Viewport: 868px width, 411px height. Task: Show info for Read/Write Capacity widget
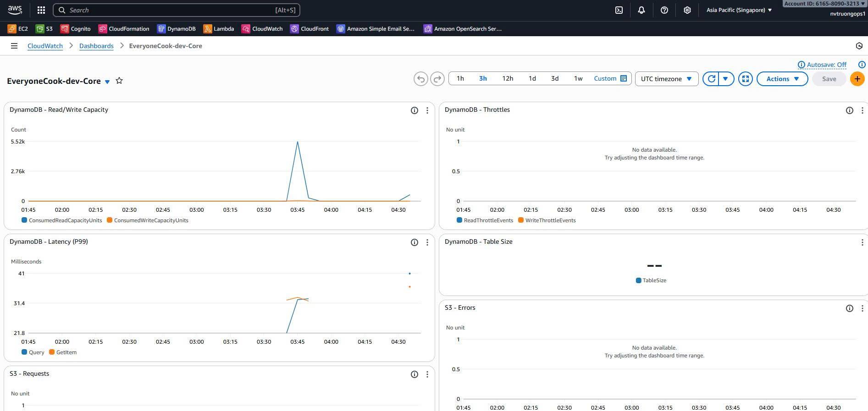coord(415,110)
